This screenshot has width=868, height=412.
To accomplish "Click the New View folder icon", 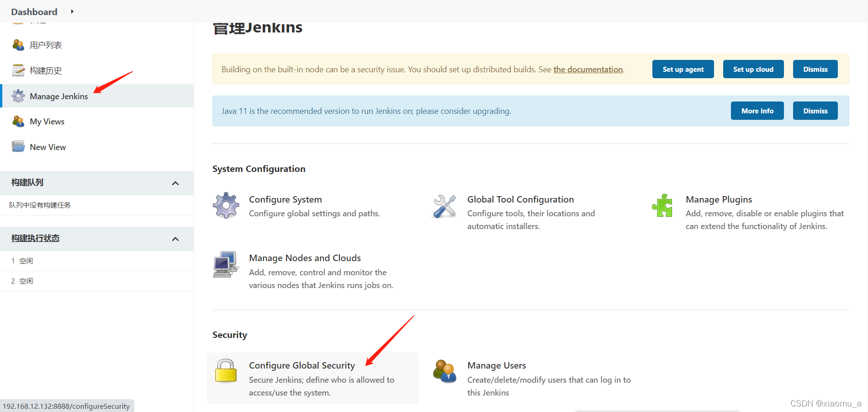I will tap(18, 147).
